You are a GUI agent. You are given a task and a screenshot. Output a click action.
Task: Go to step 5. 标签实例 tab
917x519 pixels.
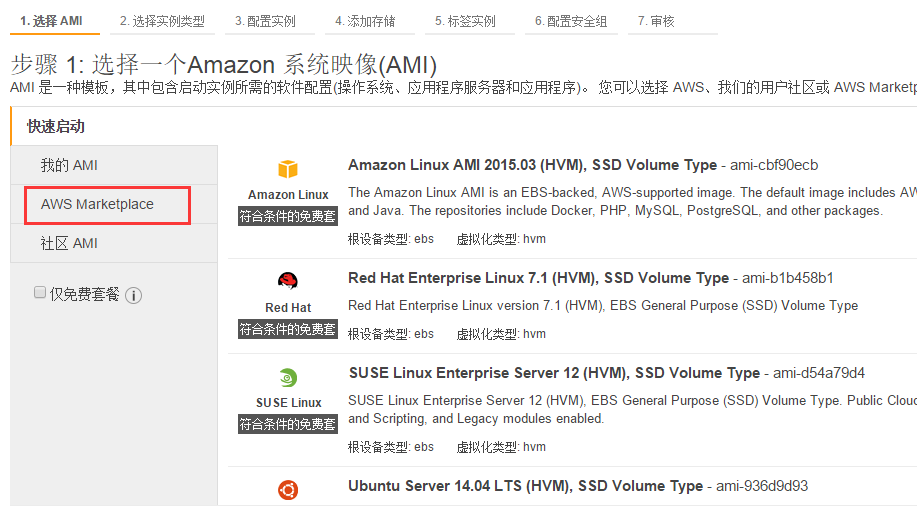click(470, 22)
